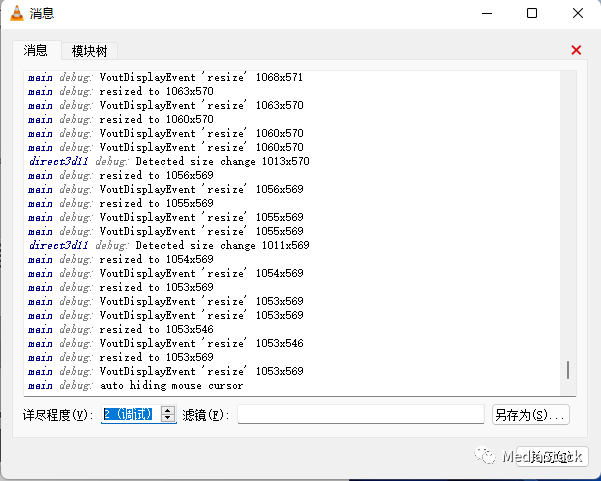Close the 消息 window
This screenshot has width=601, height=481.
tap(578, 13)
